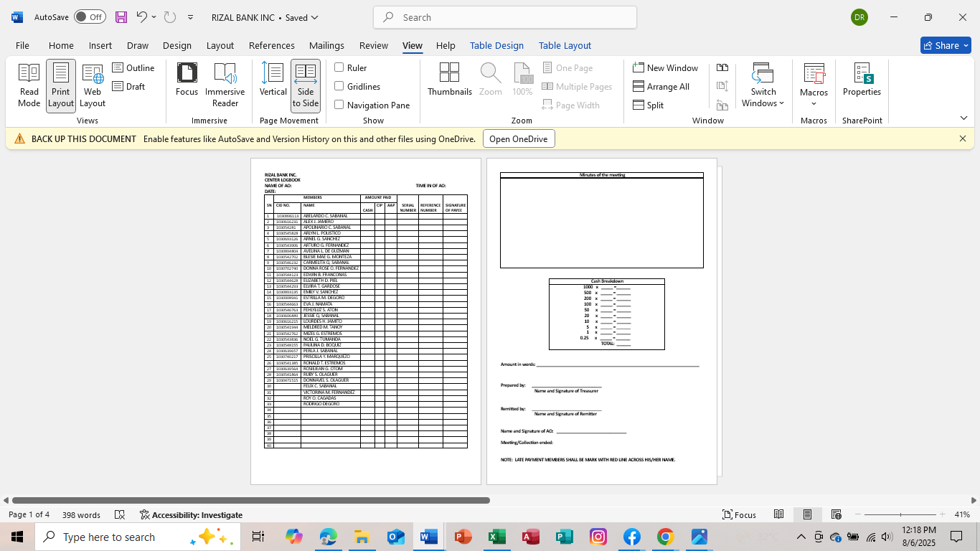
Task: Select Print Layout view
Action: point(61,85)
